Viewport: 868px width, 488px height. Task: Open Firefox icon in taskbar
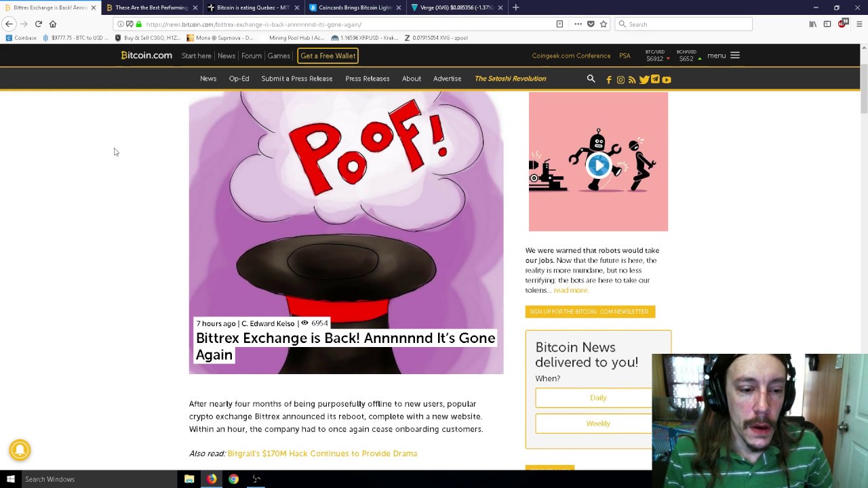click(x=212, y=479)
